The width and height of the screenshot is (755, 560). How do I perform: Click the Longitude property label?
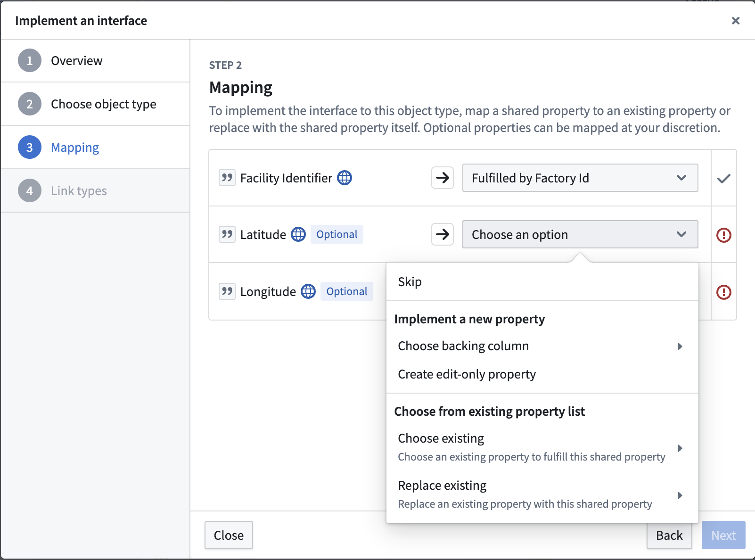coord(268,292)
